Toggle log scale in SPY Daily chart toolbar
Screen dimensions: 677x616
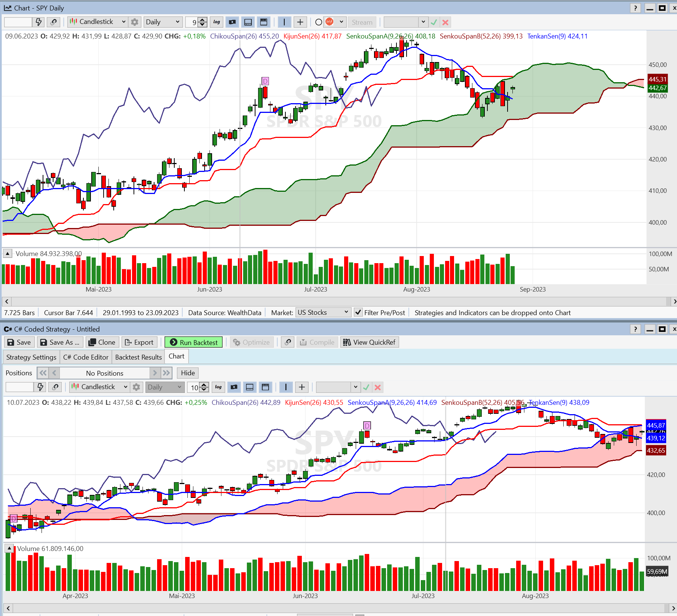point(217,22)
